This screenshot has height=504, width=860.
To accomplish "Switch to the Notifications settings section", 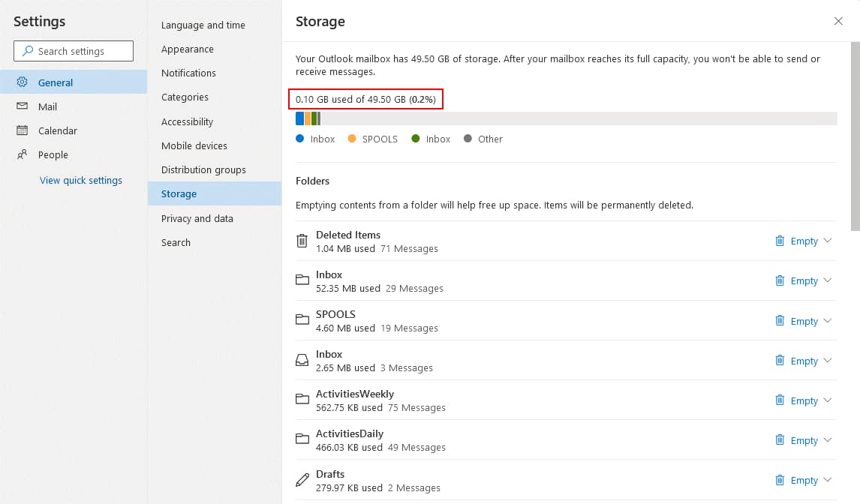I will pyautogui.click(x=188, y=73).
